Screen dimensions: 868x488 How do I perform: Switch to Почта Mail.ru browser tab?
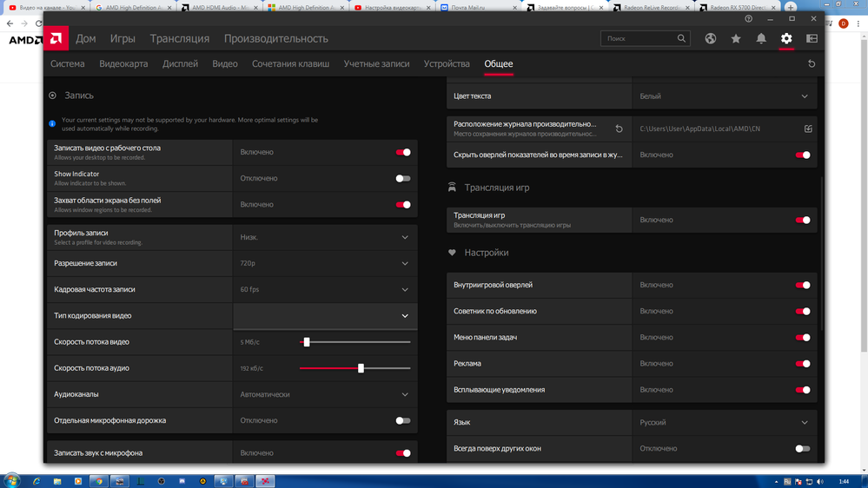tap(479, 7)
